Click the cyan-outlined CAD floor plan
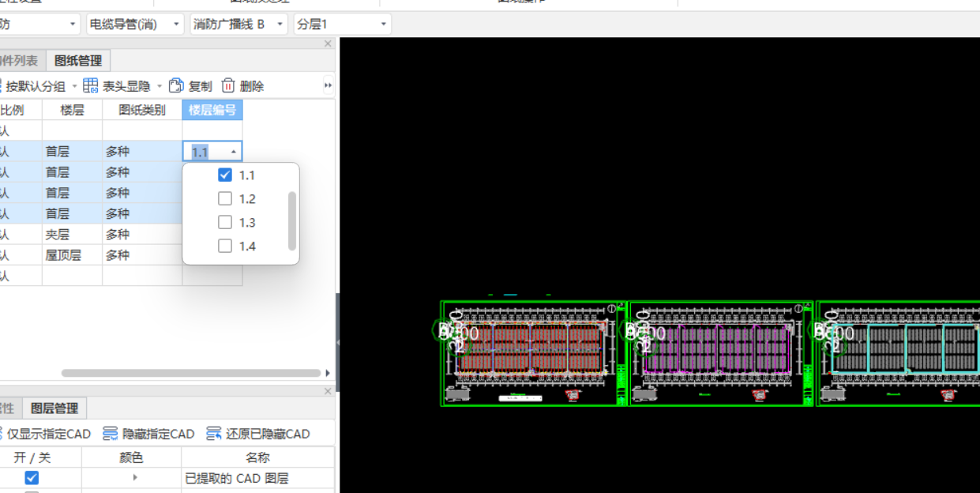Viewport: 980px width, 493px height. click(899, 353)
